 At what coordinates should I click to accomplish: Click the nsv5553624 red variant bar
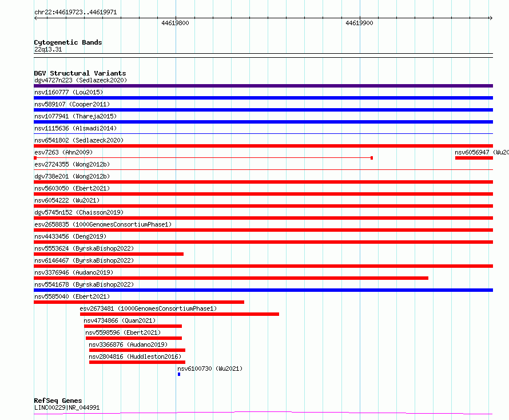pyautogui.click(x=109, y=254)
